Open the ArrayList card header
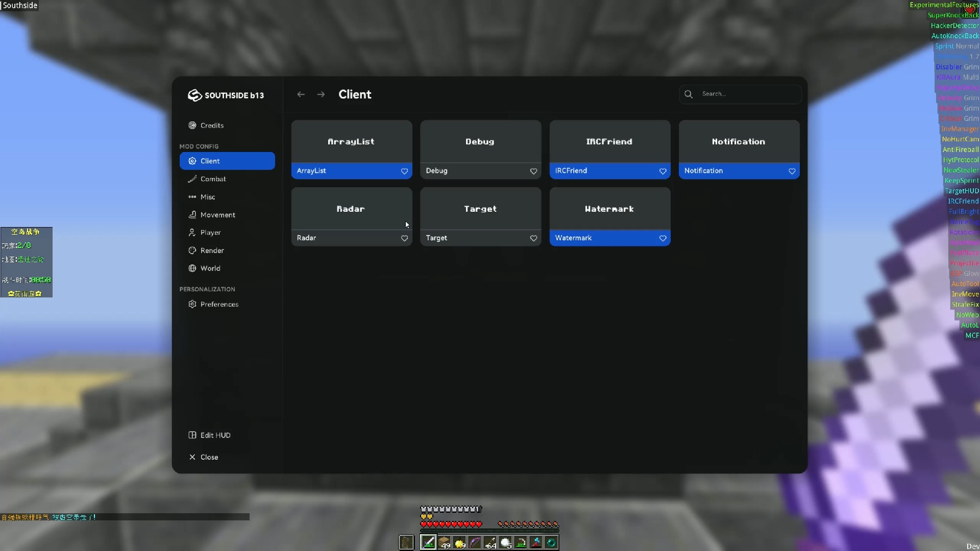 pyautogui.click(x=352, y=141)
